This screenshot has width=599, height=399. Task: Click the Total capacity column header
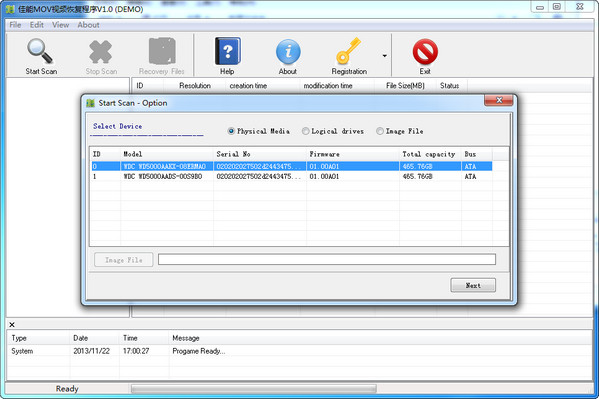(x=430, y=154)
